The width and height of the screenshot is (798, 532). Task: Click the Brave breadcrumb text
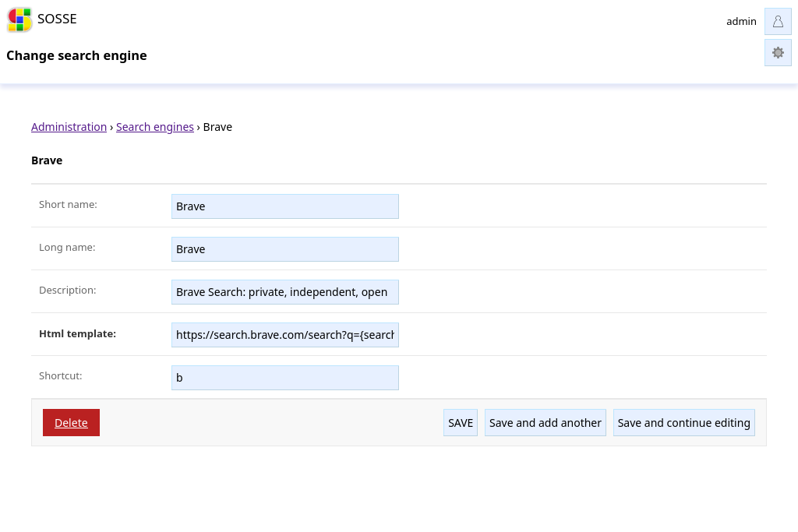click(x=217, y=127)
